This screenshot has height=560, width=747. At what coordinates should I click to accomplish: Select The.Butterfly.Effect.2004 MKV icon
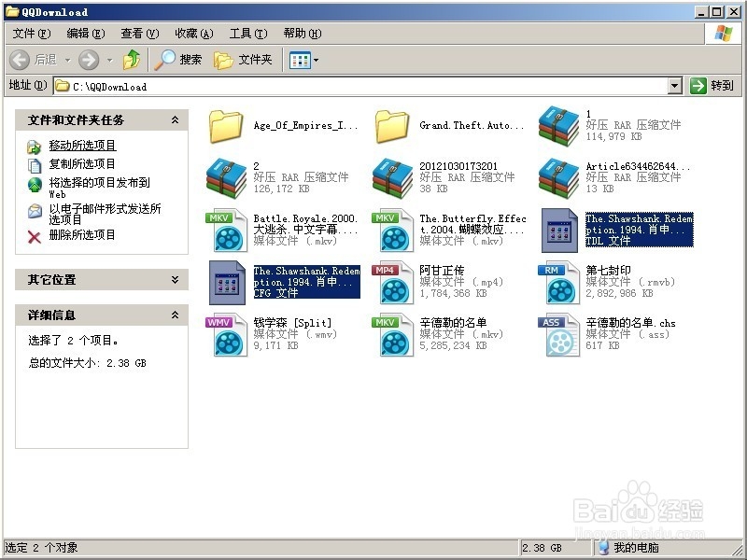pyautogui.click(x=392, y=231)
